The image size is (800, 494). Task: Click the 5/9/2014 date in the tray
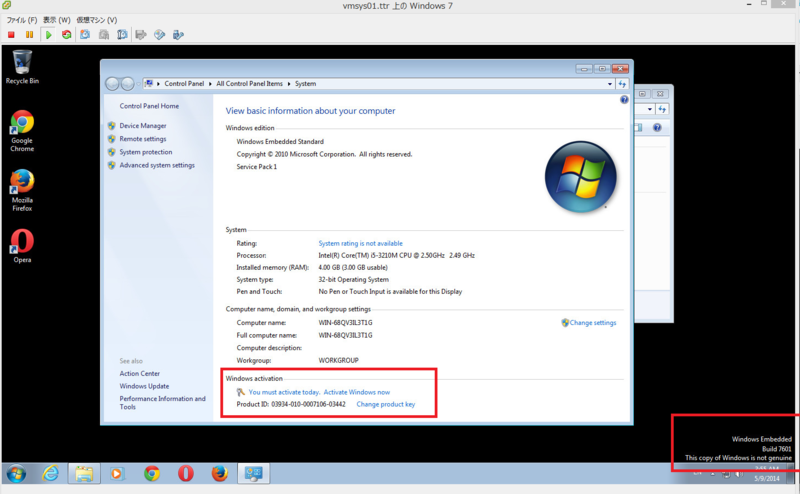tap(767, 478)
